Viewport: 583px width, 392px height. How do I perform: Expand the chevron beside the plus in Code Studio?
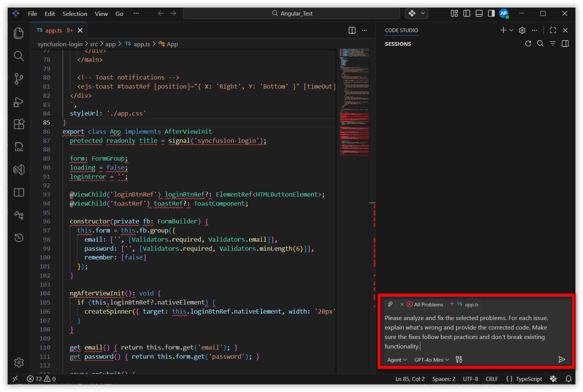[510, 30]
